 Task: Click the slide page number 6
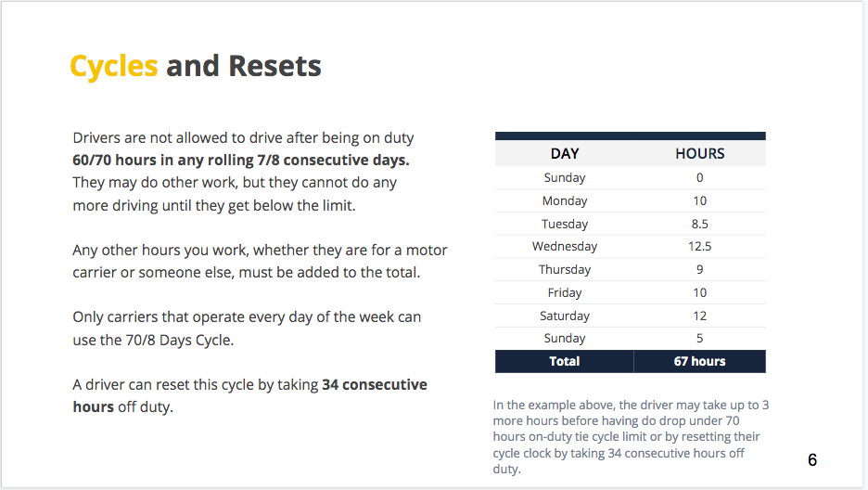[x=812, y=460]
